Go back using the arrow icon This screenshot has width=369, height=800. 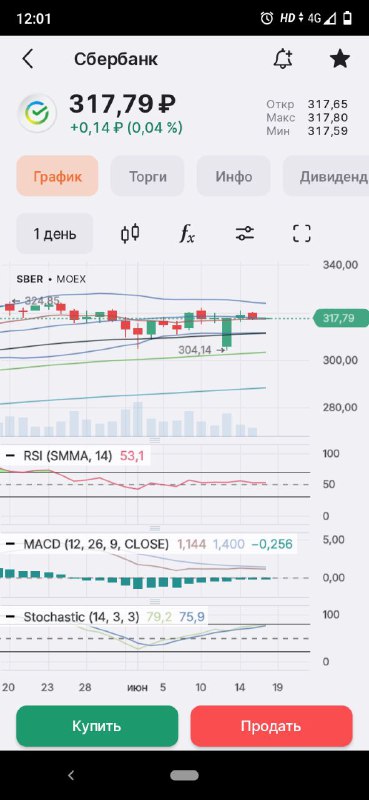click(x=28, y=59)
